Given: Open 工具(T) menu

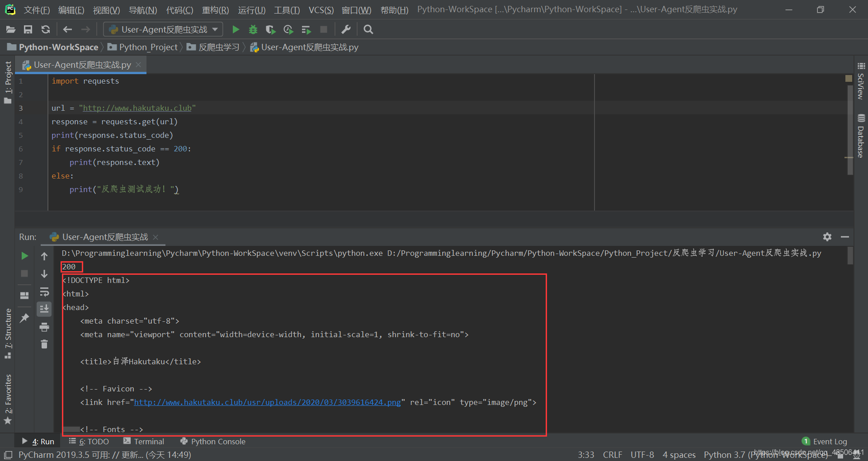Looking at the screenshot, I should pos(287,10).
